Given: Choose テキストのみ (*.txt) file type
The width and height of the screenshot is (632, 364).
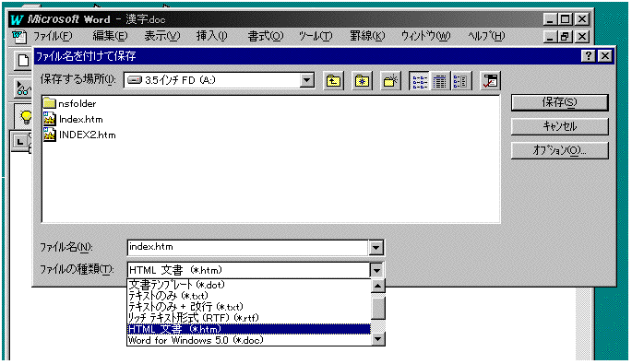Looking at the screenshot, I should (x=249, y=296).
